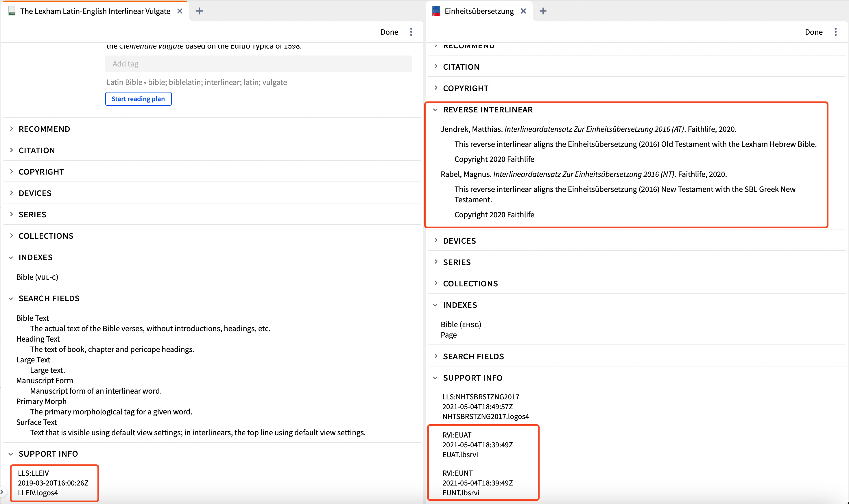The width and height of the screenshot is (849, 504).
Task: Open the right panel three-dot menu
Action: point(835,32)
